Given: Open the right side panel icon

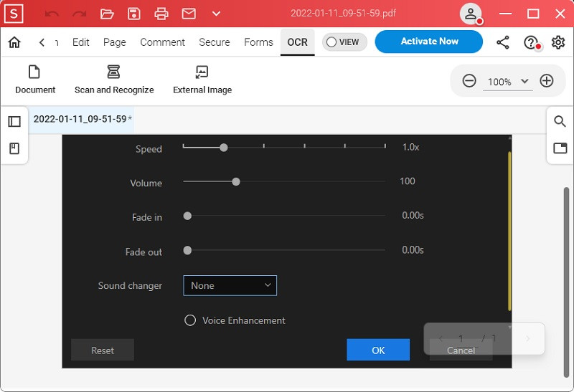Looking at the screenshot, I should (560, 148).
